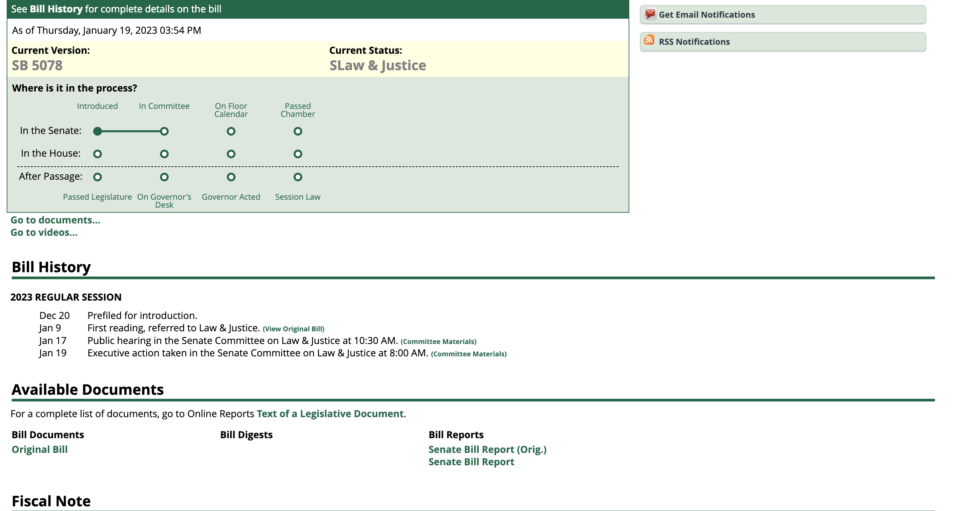Click House In Committee progress marker
980x511 pixels.
coord(164,154)
